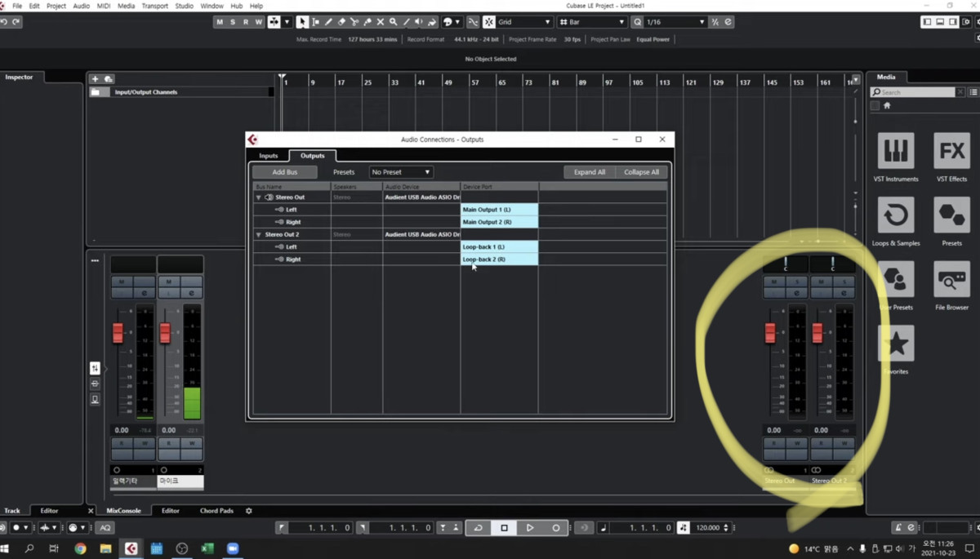Select the Object Selection arrow tool

[x=302, y=22]
